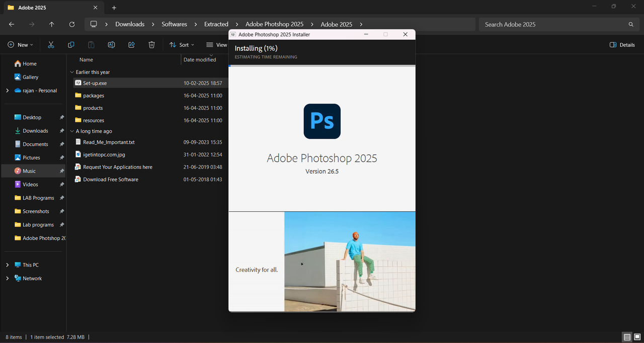Open Downloads quick access folder
The width and height of the screenshot is (644, 343).
pos(35,131)
